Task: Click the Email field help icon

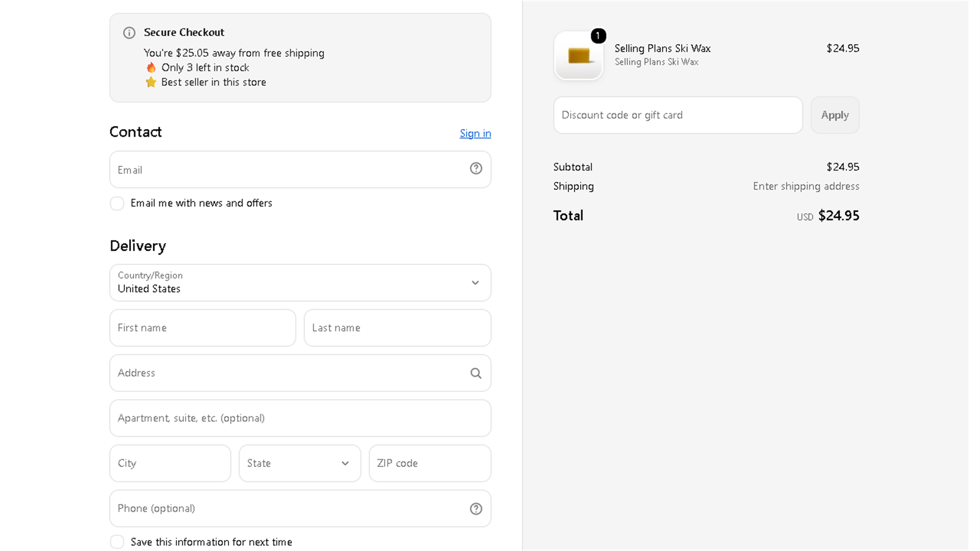Action: (x=476, y=168)
